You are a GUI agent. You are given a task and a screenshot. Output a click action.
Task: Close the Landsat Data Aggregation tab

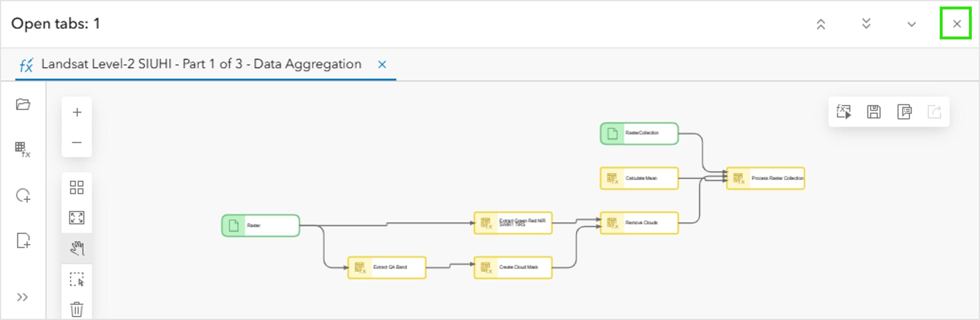[x=382, y=65]
